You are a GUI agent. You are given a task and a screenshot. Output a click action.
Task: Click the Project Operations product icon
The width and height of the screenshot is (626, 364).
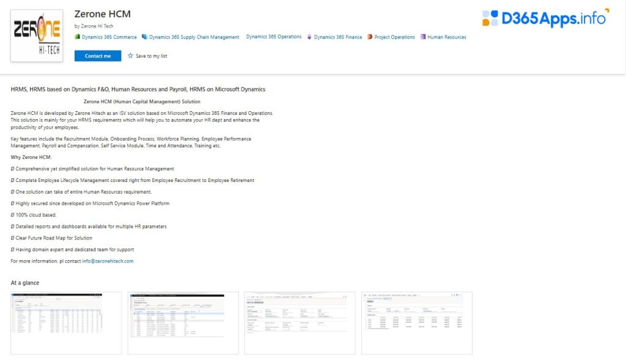point(370,37)
